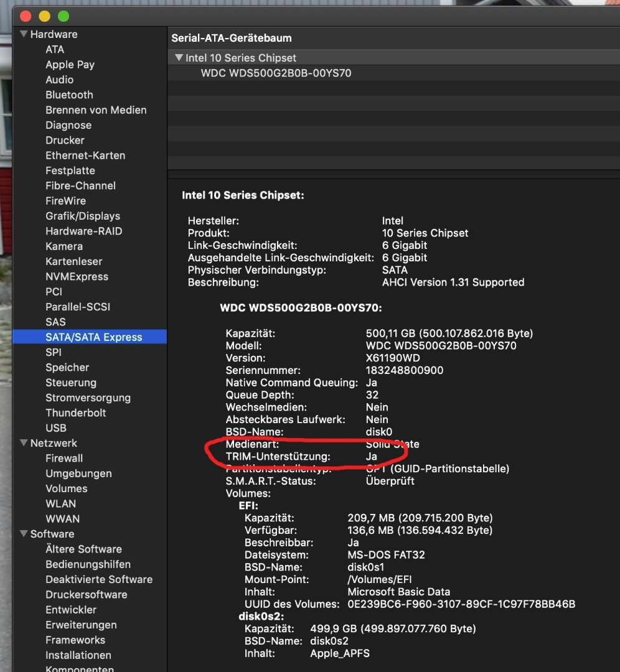This screenshot has width=620, height=672.
Task: Select USB in the Hardware list
Action: (56, 427)
